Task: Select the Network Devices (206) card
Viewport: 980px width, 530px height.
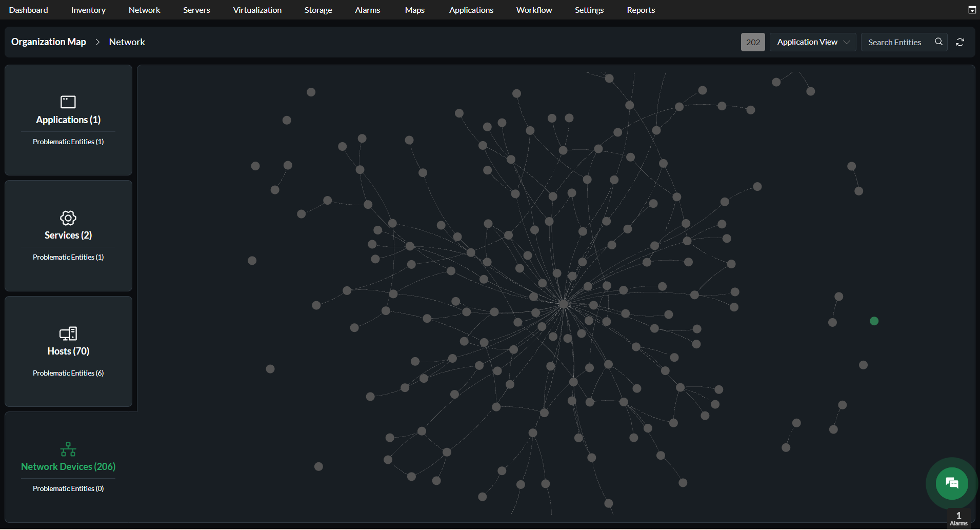Action: point(68,466)
